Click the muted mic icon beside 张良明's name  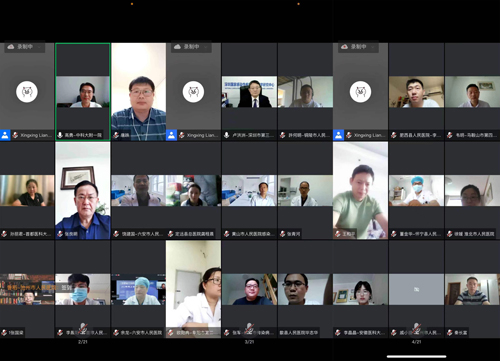click(60, 234)
